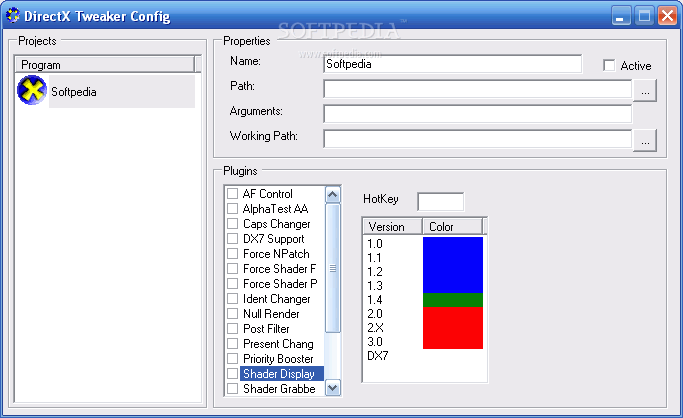Click the plugin list scroll-up arrow
The image size is (683, 418).
[x=333, y=194]
